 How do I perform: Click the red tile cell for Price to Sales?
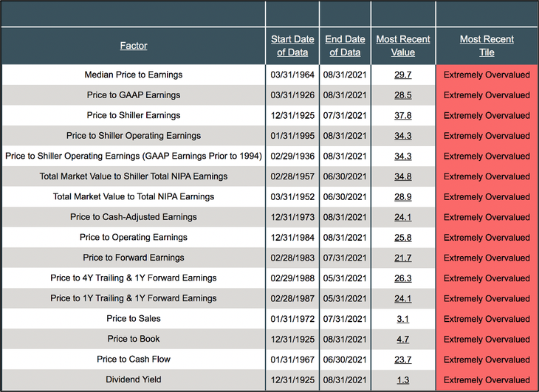[487, 319]
